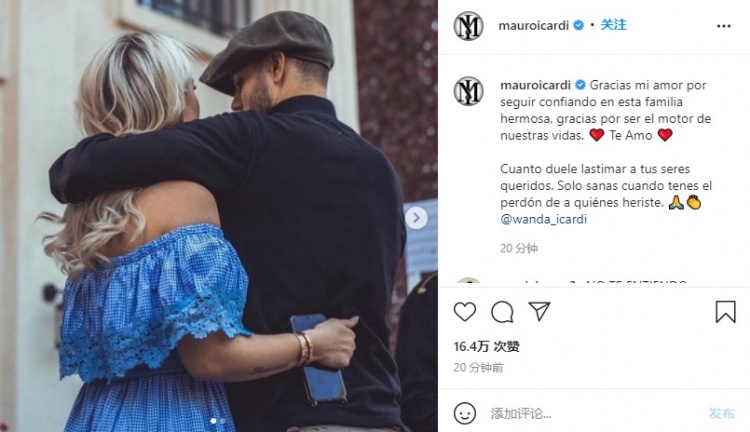Screen dimensions: 750x432
Task: Open the emoji picker smiley icon
Action: coord(464,413)
